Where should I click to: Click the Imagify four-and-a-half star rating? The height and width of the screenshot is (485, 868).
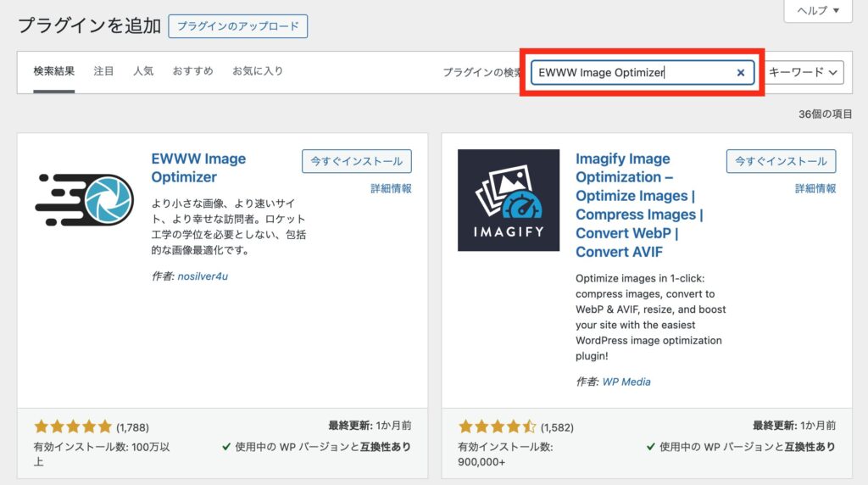(497, 426)
